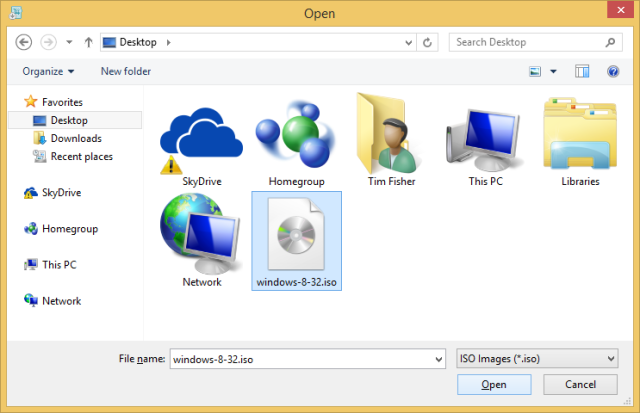This screenshot has height=413, width=640.
Task: Refresh the Desktop folder view
Action: point(427,42)
